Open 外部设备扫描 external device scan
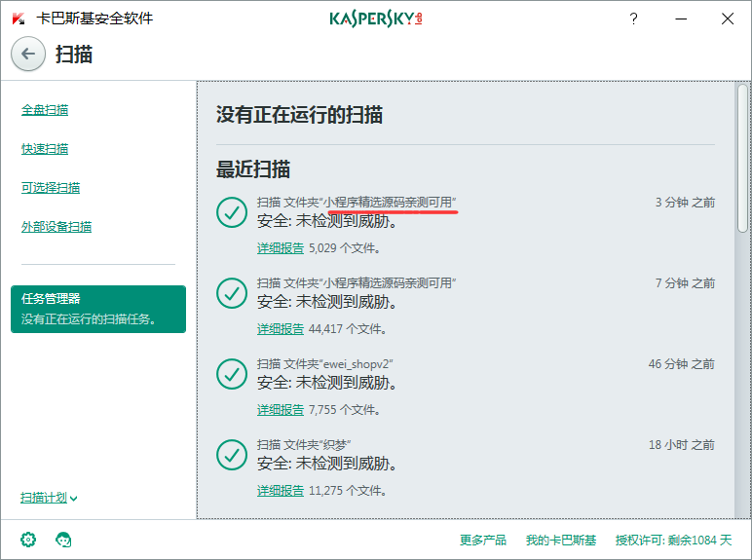Image resolution: width=752 pixels, height=560 pixels. tap(56, 226)
